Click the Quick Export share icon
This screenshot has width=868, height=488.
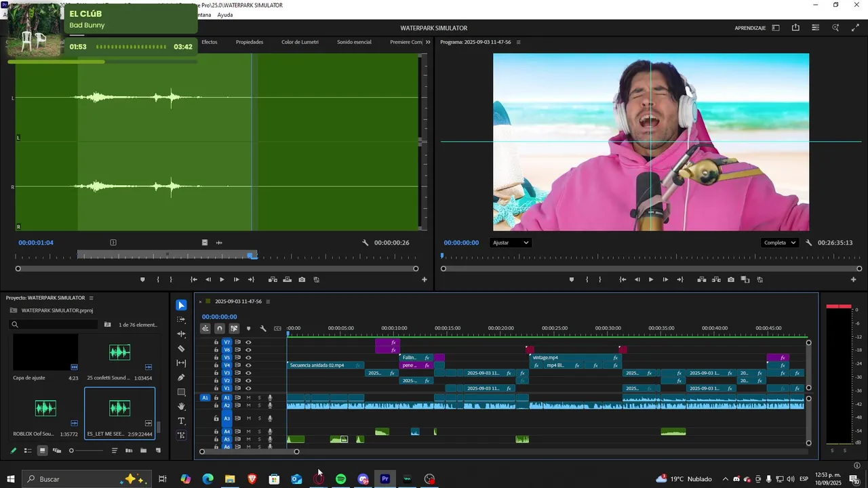coord(795,28)
